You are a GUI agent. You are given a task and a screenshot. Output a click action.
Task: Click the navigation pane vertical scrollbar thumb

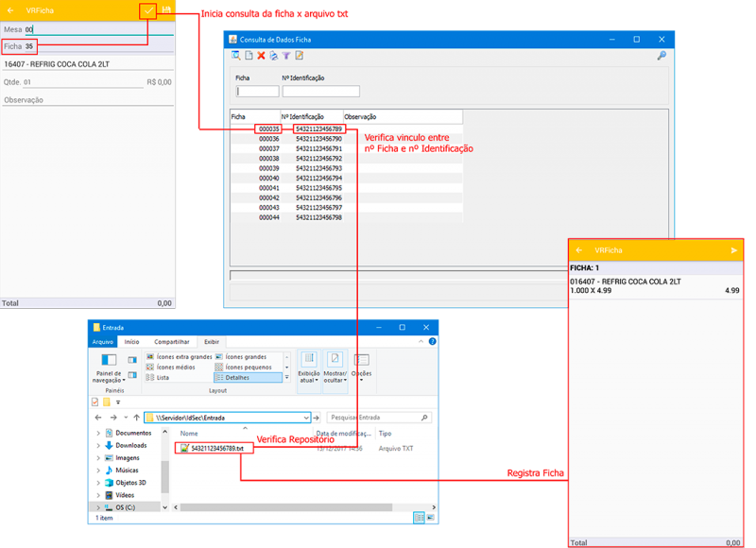164,477
